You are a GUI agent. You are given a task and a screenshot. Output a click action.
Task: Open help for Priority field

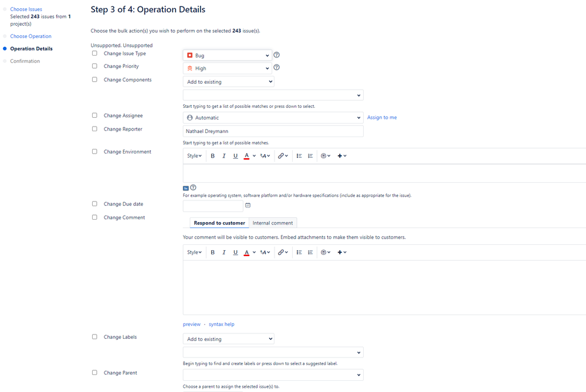(x=276, y=67)
